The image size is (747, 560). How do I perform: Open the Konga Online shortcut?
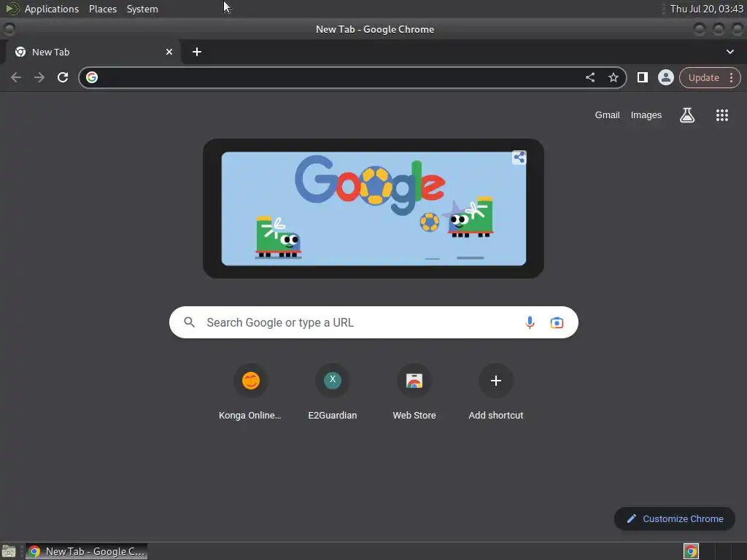coord(250,392)
